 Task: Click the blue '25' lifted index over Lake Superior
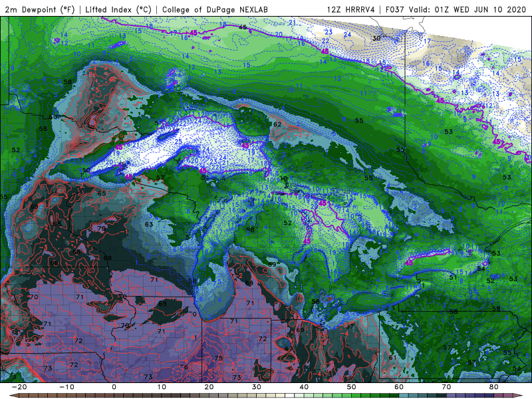(178, 142)
